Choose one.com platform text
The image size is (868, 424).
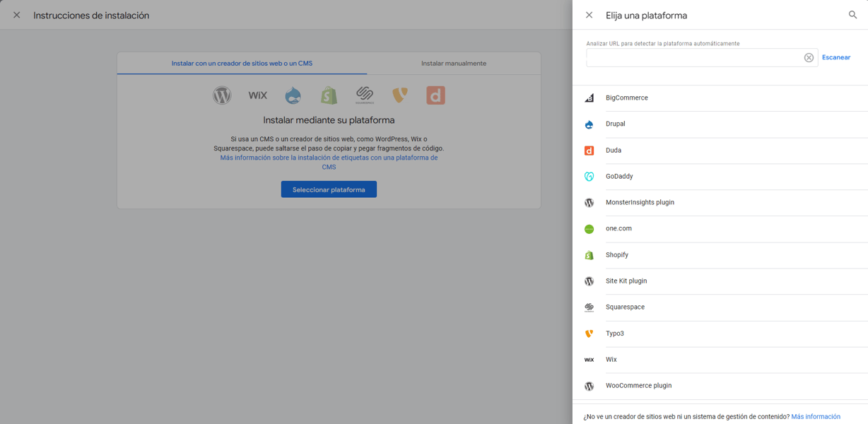(x=618, y=229)
